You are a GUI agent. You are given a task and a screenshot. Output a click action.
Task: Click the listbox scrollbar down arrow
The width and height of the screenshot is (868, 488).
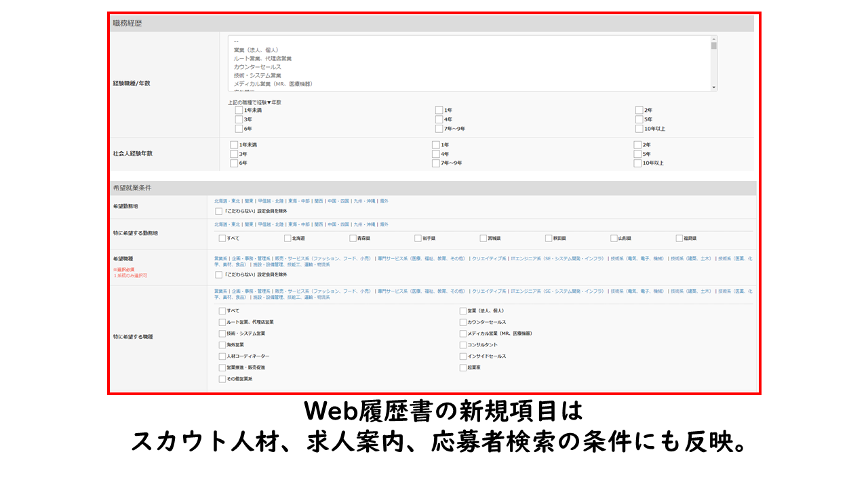(713, 87)
